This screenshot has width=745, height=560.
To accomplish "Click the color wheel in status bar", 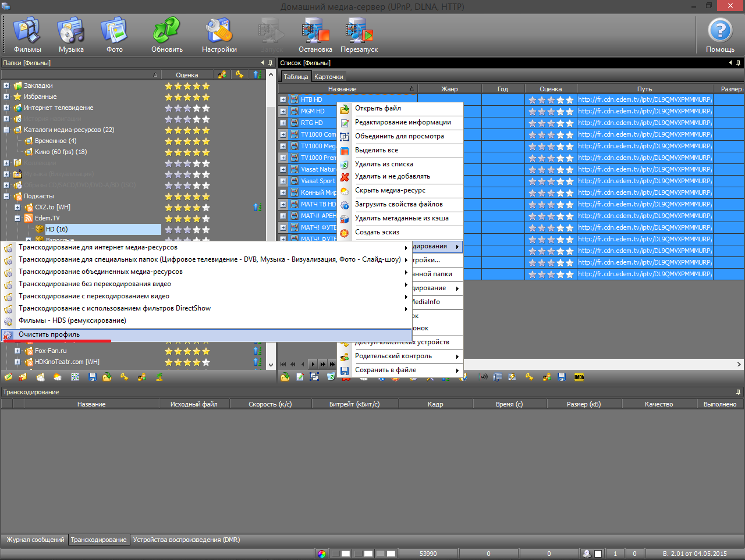I will point(322,554).
